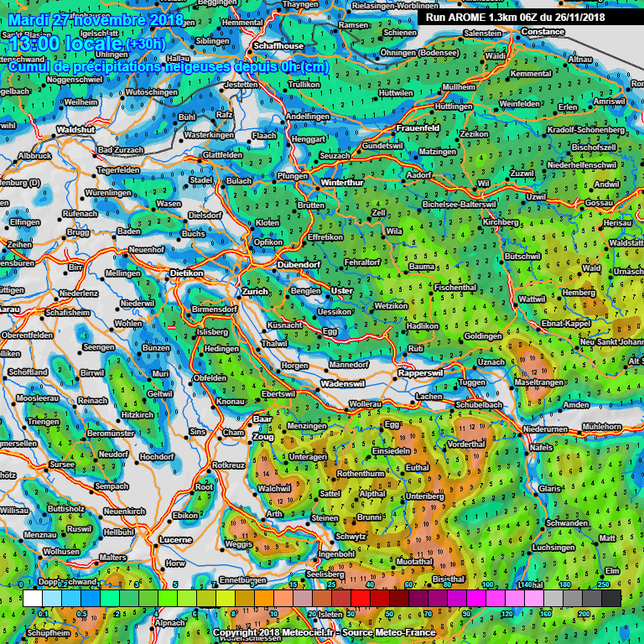Image resolution: width=644 pixels, height=644 pixels.
Task: Select the Uster label
Action: coord(342,291)
